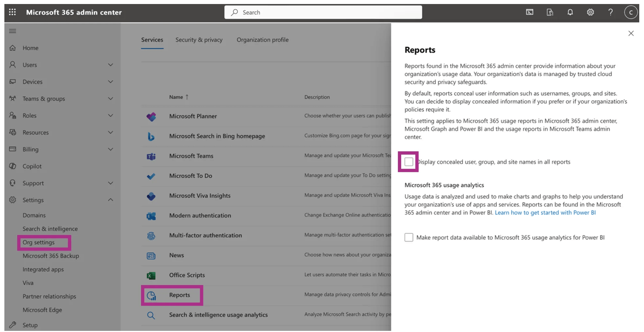Click the Microsoft Search in Bing icon
The height and width of the screenshot is (332, 644).
click(x=151, y=136)
